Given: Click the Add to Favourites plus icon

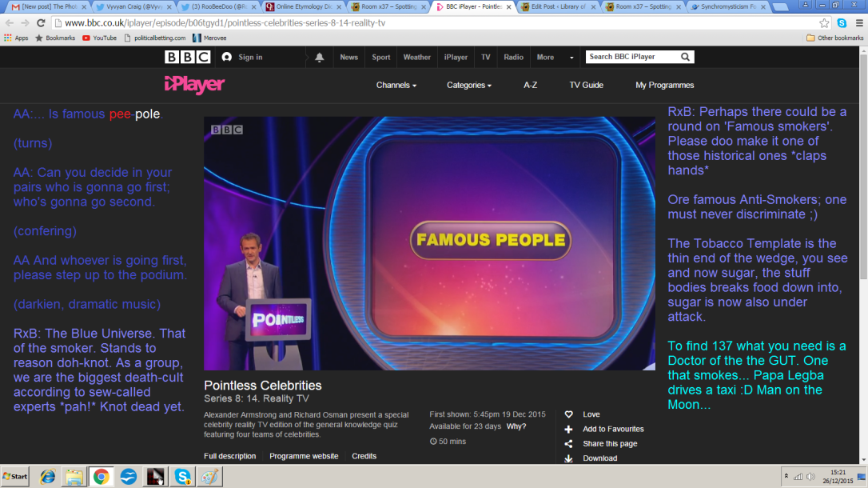Looking at the screenshot, I should point(568,430).
